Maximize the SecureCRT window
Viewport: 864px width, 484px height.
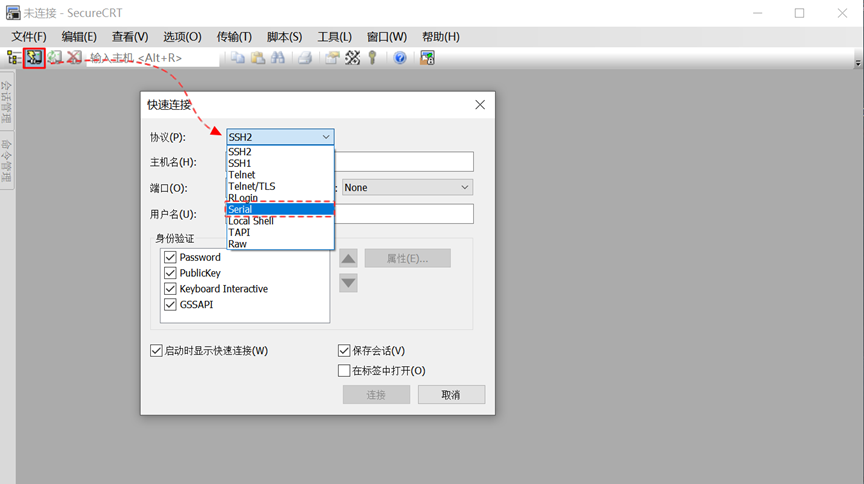coord(800,13)
